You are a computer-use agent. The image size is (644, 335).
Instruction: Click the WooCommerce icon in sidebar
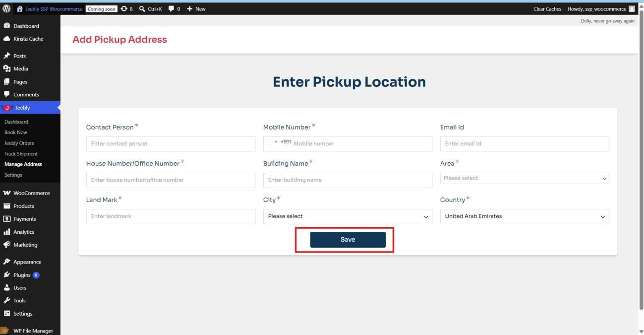coord(7,193)
